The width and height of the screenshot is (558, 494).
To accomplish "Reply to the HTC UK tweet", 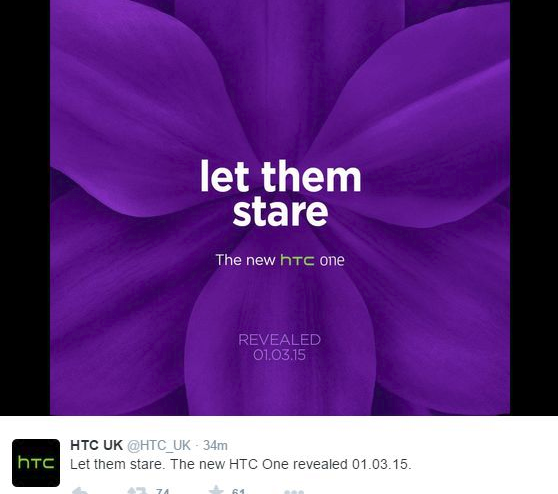I will [x=80, y=491].
